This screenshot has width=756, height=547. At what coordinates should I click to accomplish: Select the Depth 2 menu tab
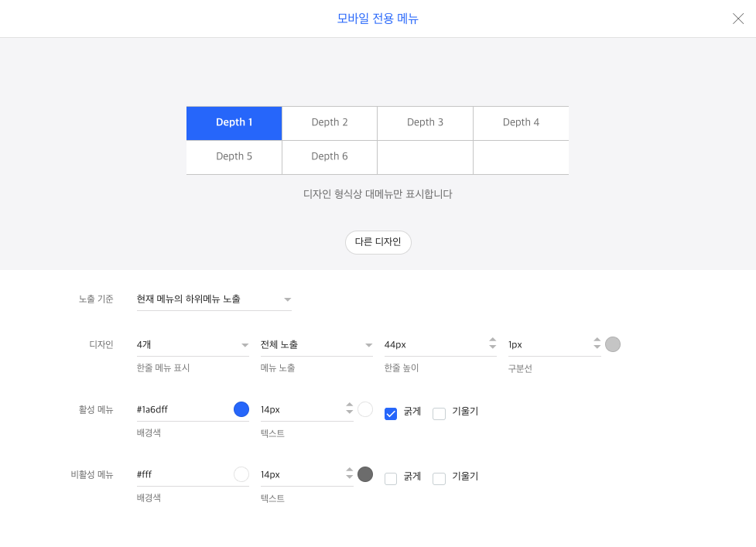pos(330,123)
